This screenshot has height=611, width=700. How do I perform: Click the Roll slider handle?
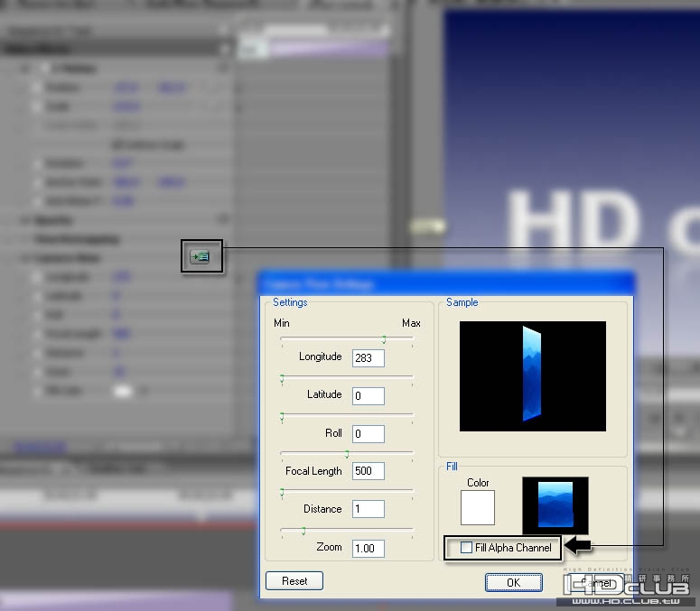[x=282, y=418]
